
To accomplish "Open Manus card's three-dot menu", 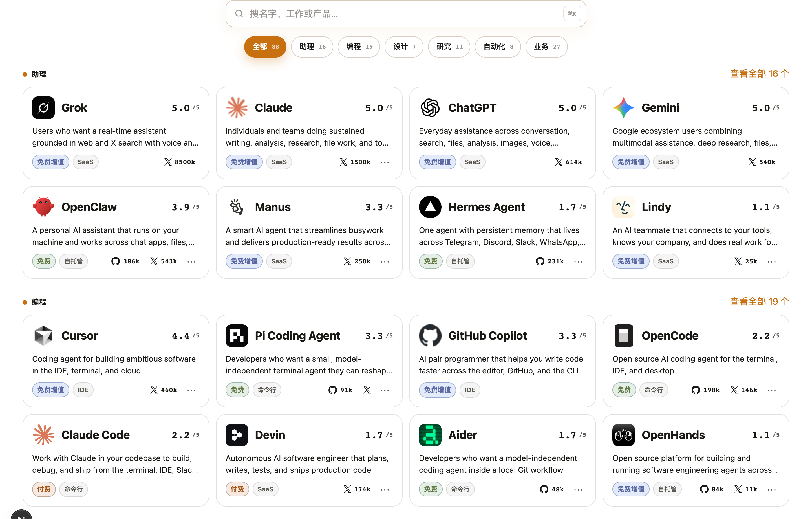I will pyautogui.click(x=385, y=261).
